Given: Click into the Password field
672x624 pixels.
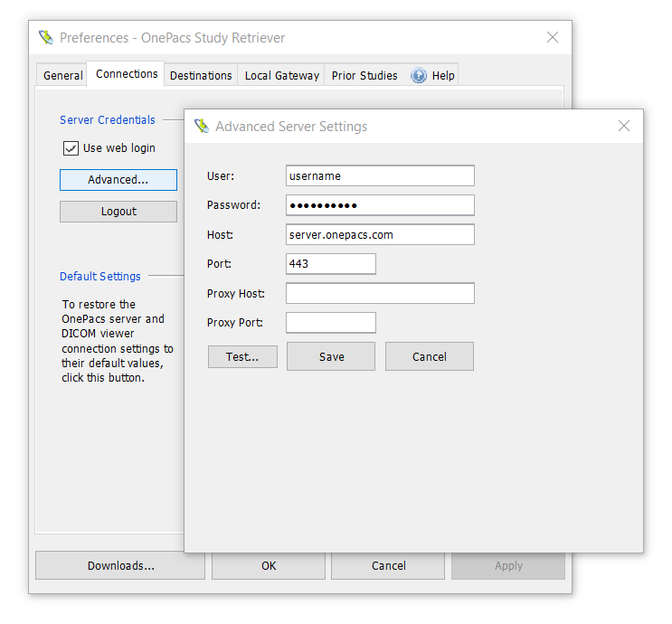Looking at the screenshot, I should 380,205.
